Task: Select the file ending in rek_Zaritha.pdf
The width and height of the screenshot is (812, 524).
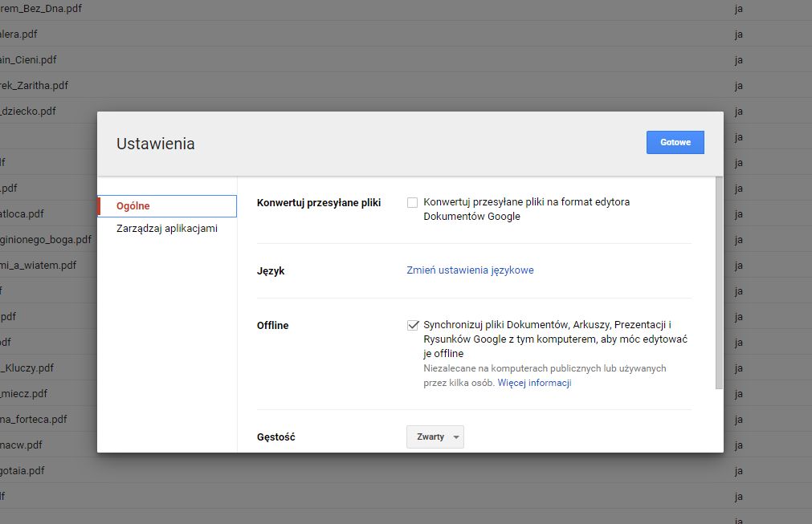Action: point(35,85)
